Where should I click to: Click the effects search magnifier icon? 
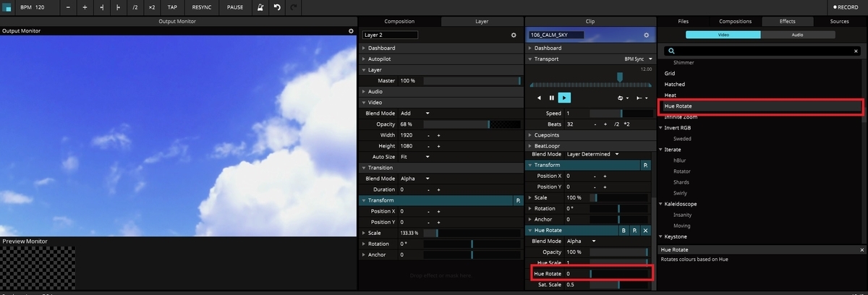[671, 51]
